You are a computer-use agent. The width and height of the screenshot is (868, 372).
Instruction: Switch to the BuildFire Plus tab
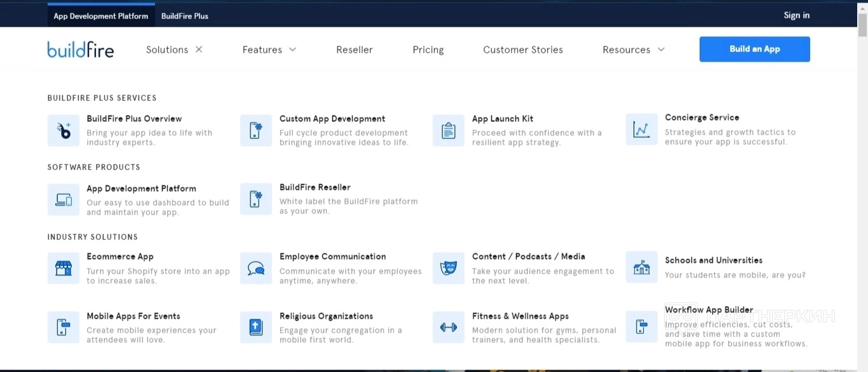click(x=185, y=16)
